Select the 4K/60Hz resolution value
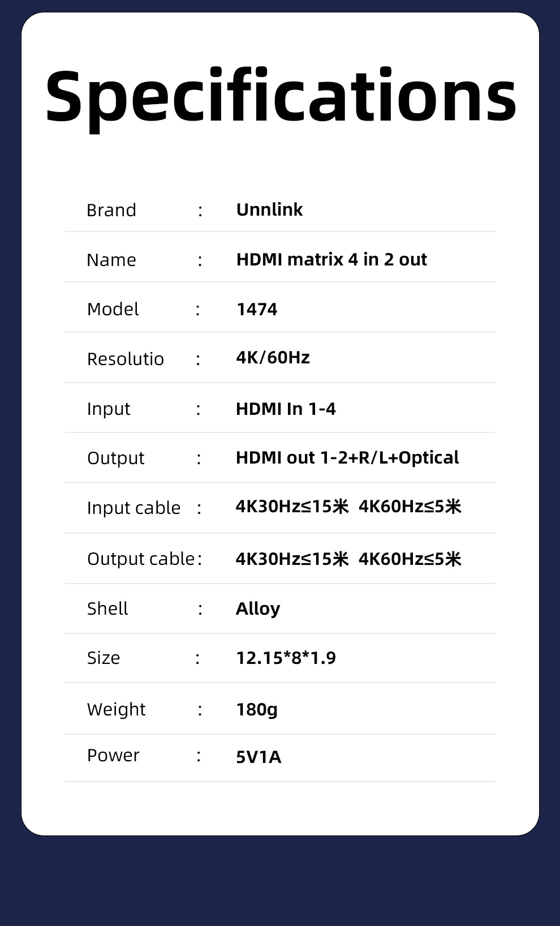560x926 pixels. (273, 358)
